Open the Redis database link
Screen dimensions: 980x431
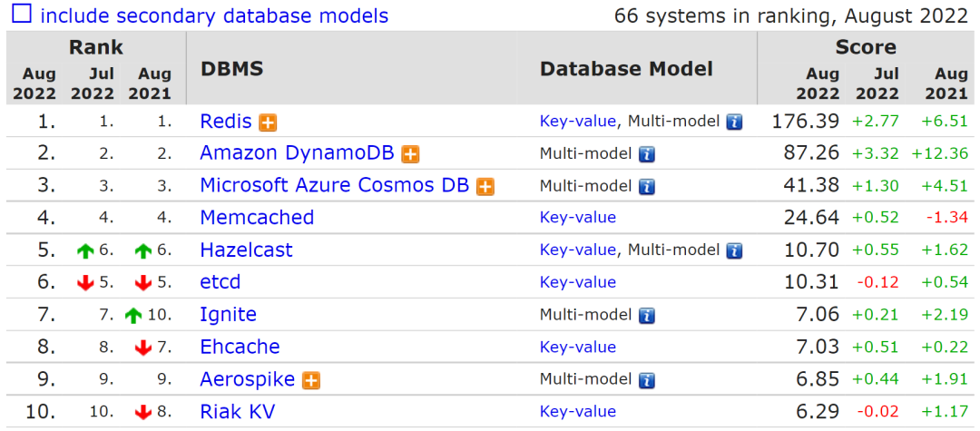tap(226, 122)
